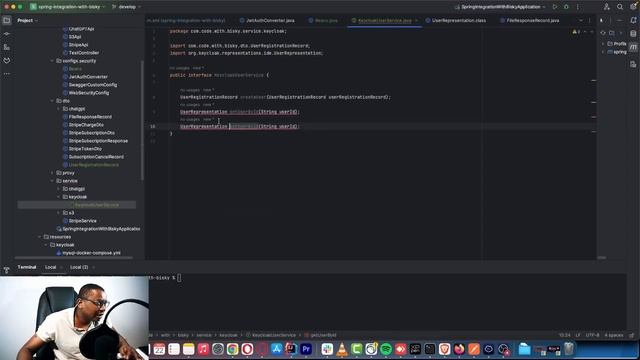Open Spotify from the dock
The image size is (640, 360).
click(x=386, y=349)
